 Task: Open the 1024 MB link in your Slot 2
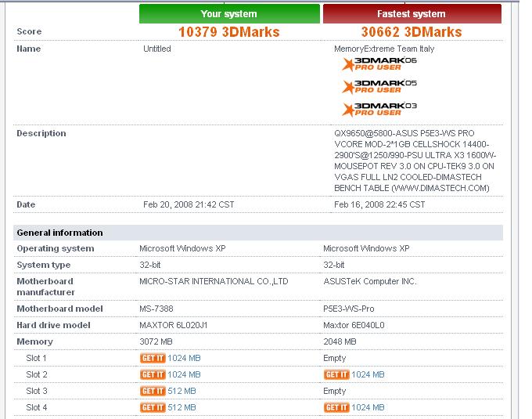pyautogui.click(x=184, y=374)
